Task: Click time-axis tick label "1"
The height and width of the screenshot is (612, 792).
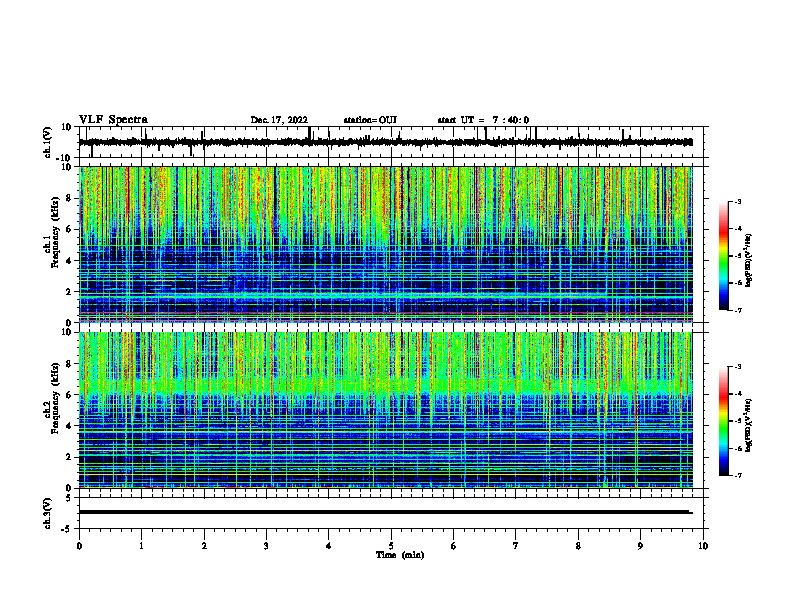Action: click(x=141, y=546)
